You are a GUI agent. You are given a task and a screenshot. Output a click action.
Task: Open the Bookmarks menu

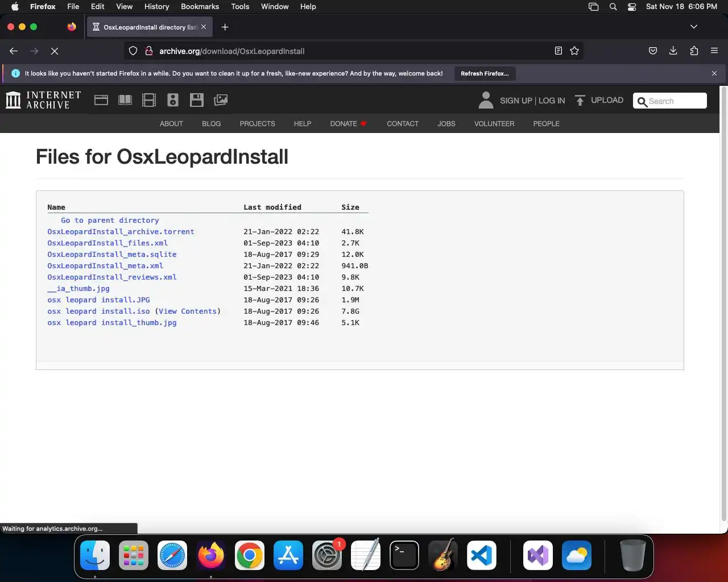[x=200, y=7]
